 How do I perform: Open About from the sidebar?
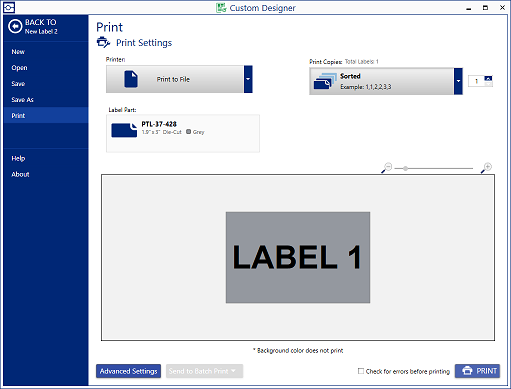[46, 174]
